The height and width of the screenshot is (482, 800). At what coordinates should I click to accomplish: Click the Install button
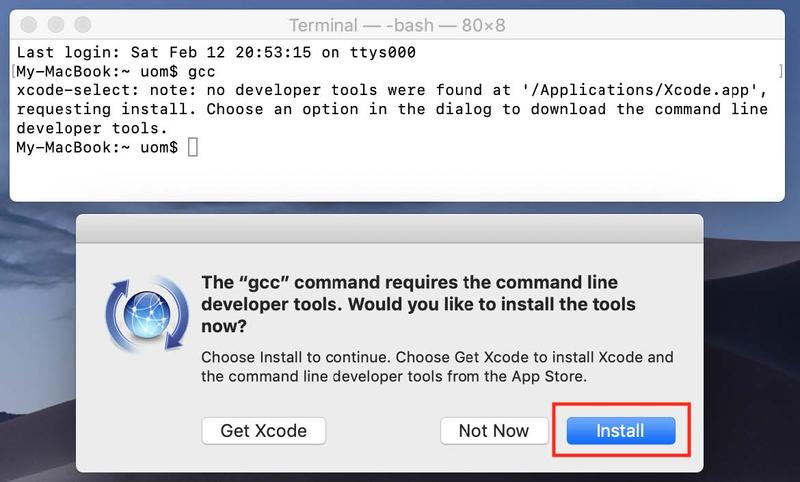click(x=620, y=431)
